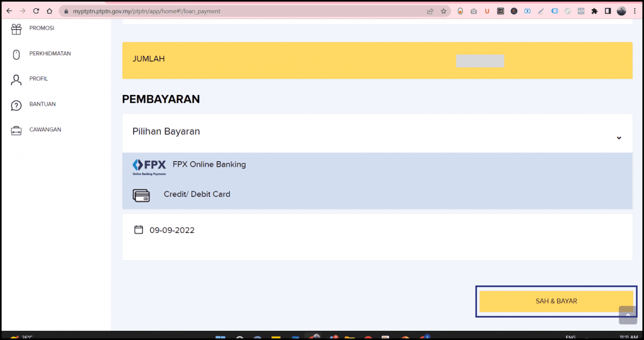
Task: Select the FPX Online Banking payment option
Action: (208, 165)
